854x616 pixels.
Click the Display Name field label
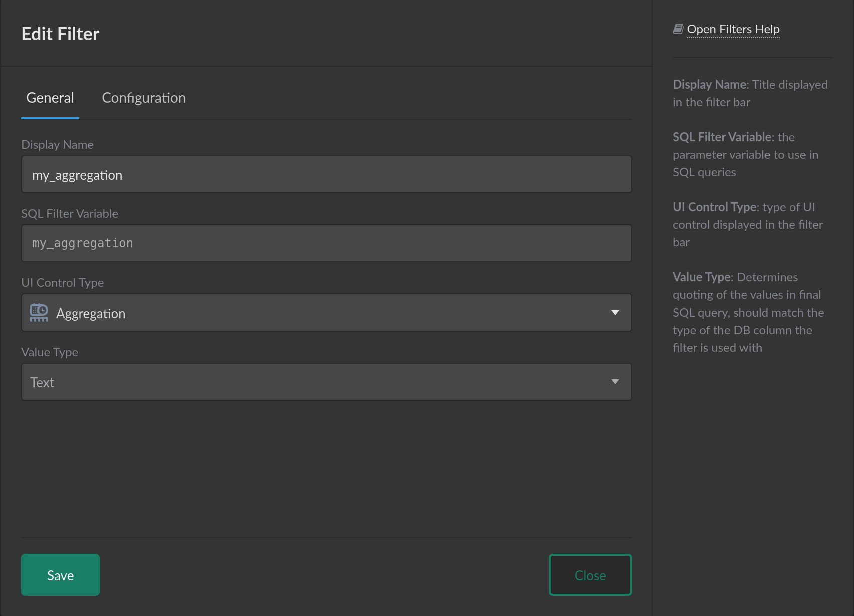57,145
